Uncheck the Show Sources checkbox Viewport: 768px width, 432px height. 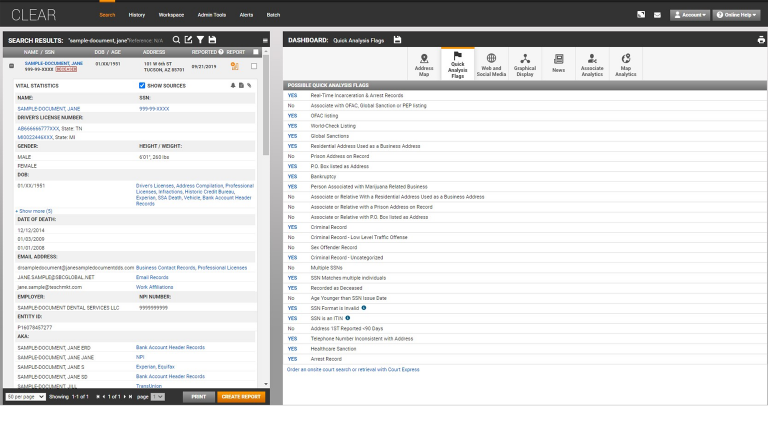point(142,86)
